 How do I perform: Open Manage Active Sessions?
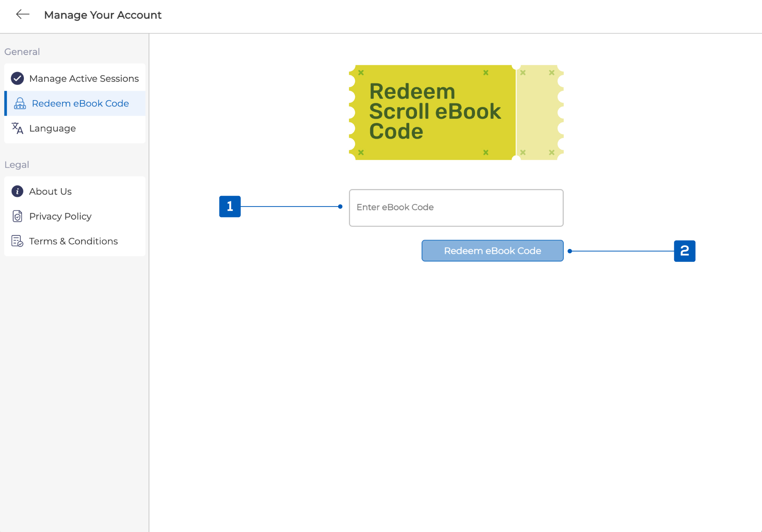[84, 79]
